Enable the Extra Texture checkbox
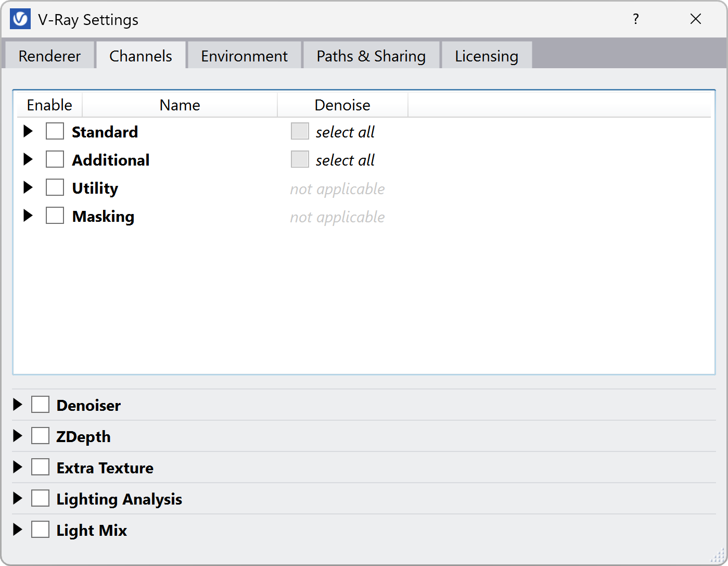 tap(40, 467)
